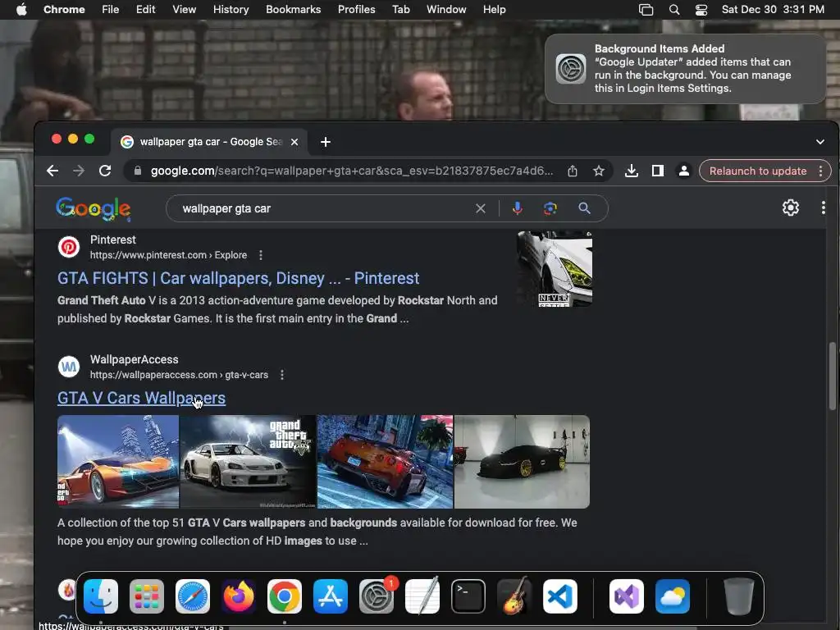
Task: Open Visual Studio Code in Dock
Action: coord(559,596)
